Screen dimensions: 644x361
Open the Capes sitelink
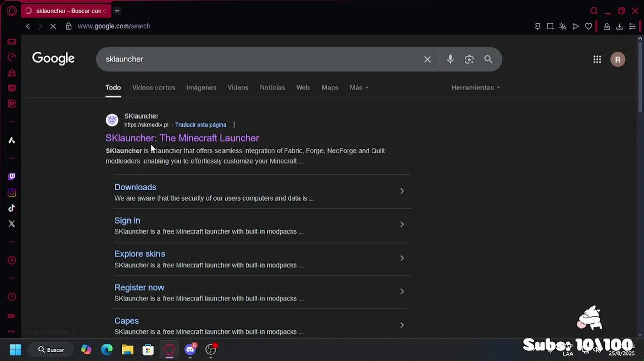(x=126, y=321)
